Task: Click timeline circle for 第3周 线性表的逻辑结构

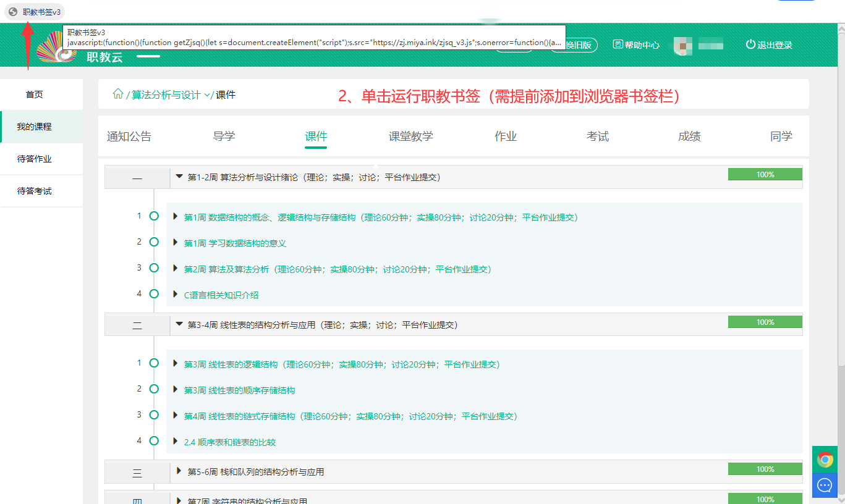Action: tap(154, 363)
